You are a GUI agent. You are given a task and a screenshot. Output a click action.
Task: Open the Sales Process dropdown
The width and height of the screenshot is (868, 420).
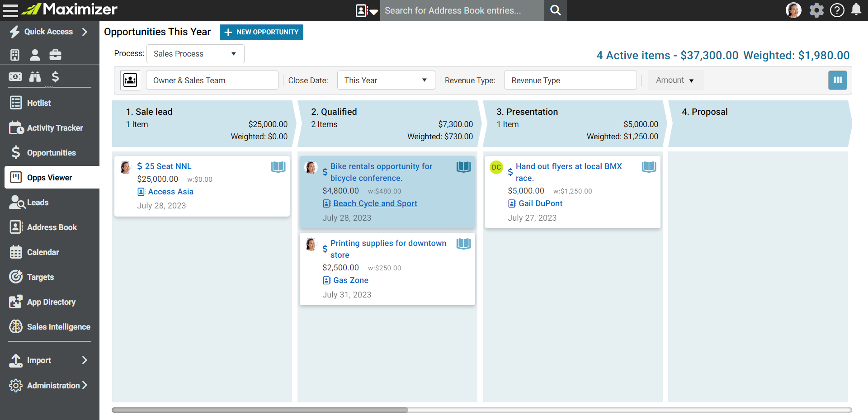[195, 54]
